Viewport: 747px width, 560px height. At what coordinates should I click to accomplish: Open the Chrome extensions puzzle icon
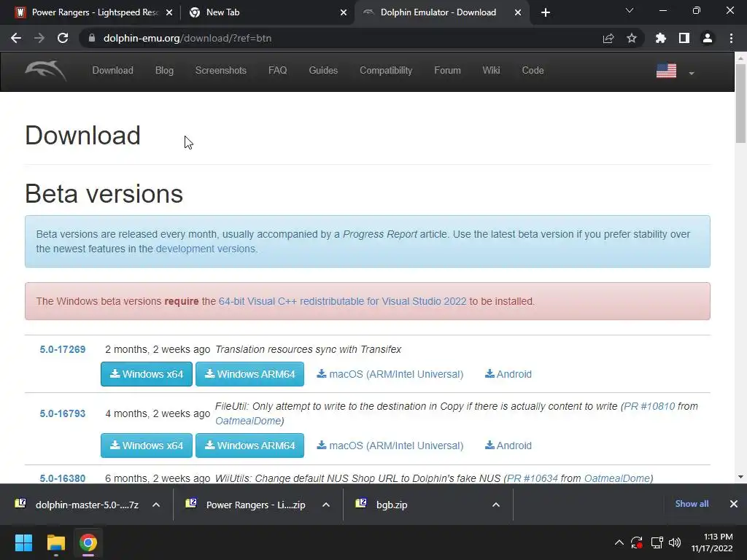(x=661, y=38)
